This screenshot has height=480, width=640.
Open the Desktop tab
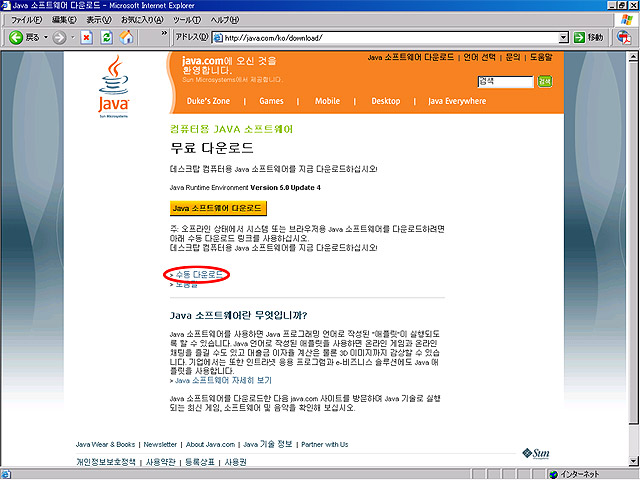386,101
